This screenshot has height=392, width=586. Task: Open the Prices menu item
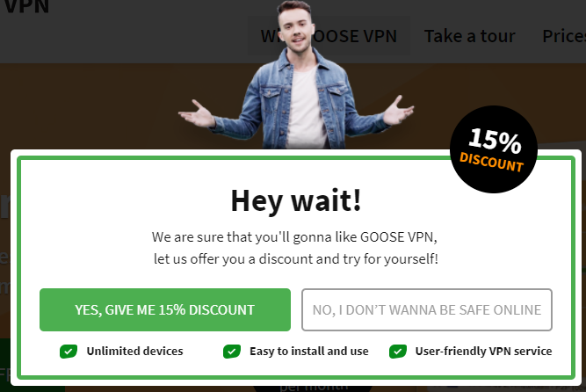tap(564, 36)
